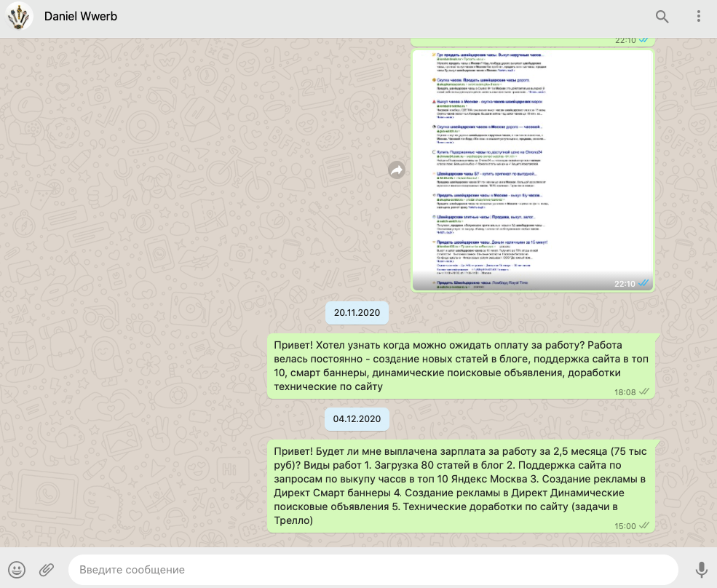The height and width of the screenshot is (588, 717).
Task: Click the 04.12.2020 date label
Action: point(357,418)
